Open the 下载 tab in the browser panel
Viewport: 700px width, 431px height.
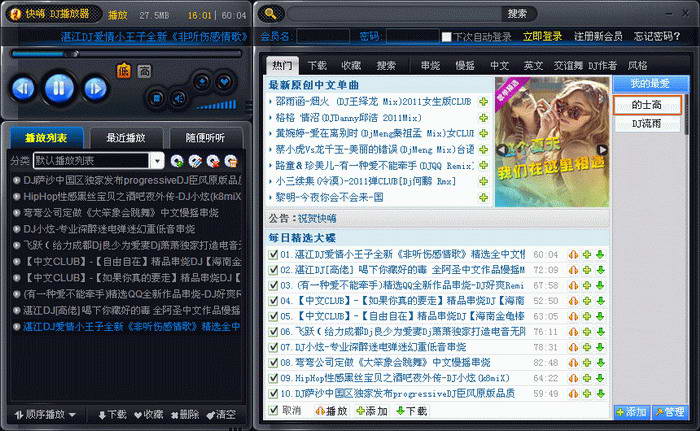[317, 66]
